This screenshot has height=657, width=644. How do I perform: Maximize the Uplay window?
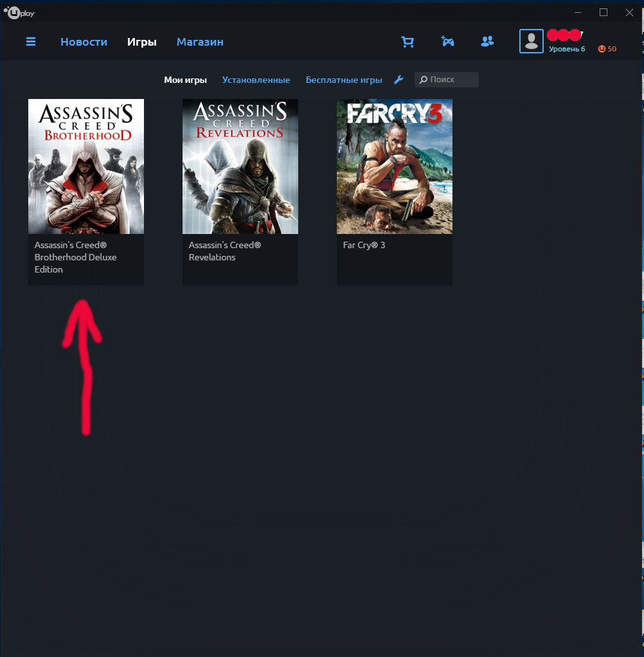604,13
